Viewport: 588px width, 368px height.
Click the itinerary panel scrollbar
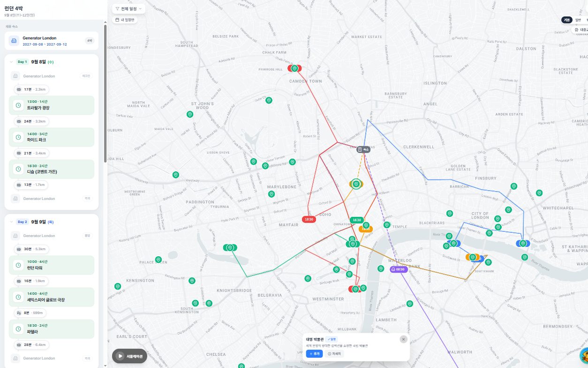pos(105,94)
